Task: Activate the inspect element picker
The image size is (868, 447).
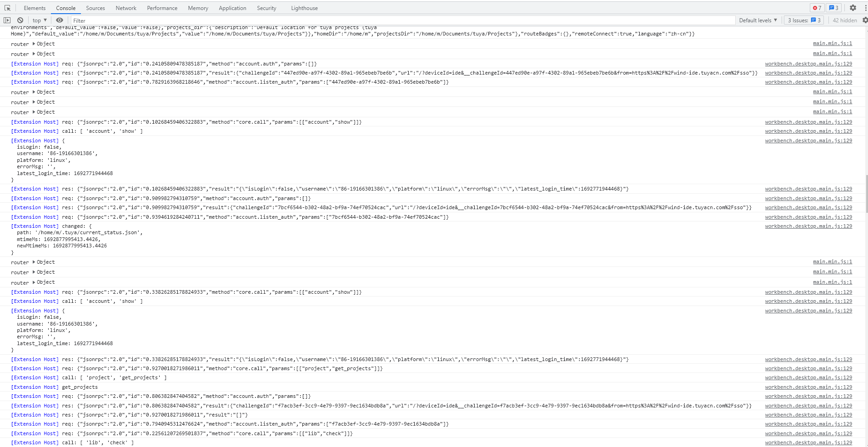Action: (x=7, y=8)
